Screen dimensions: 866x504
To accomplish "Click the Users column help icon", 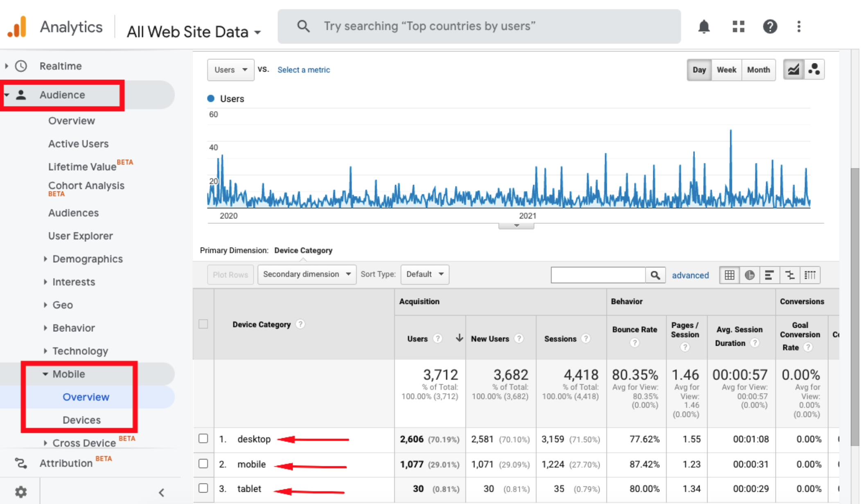I will pyautogui.click(x=438, y=339).
